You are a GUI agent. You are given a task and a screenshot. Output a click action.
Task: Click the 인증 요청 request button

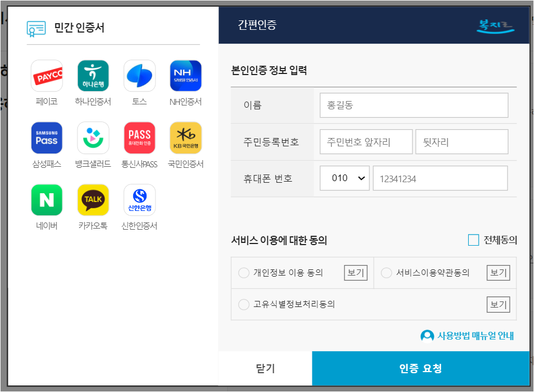pyautogui.click(x=421, y=368)
